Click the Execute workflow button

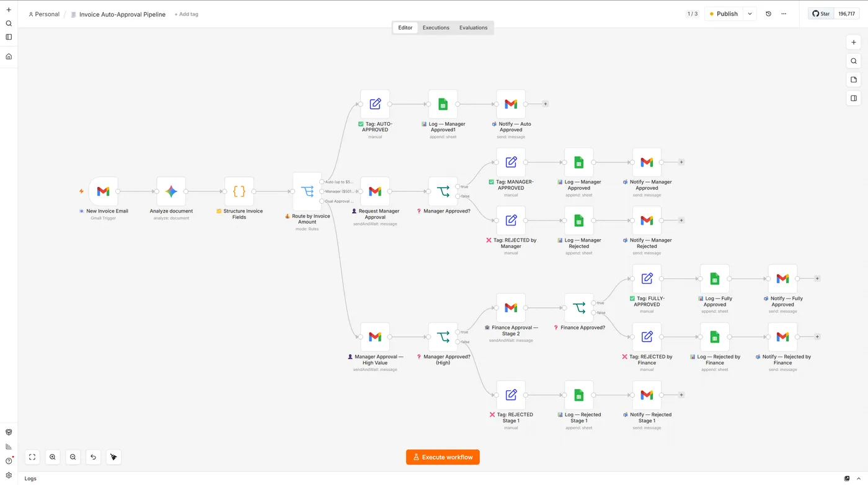(x=443, y=457)
